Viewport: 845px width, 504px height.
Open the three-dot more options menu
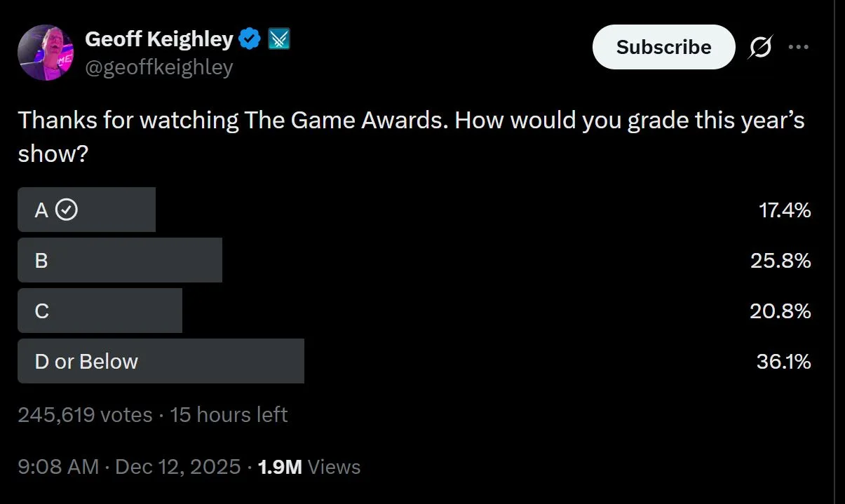coord(799,47)
